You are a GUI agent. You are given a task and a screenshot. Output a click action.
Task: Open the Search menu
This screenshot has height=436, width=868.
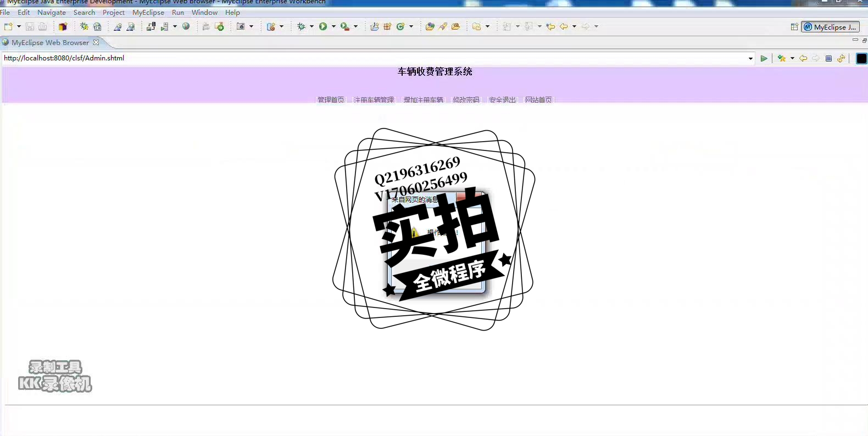84,12
